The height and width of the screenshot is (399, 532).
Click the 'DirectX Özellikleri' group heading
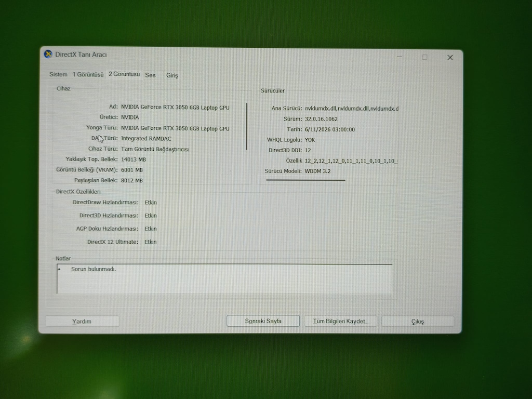click(x=78, y=192)
